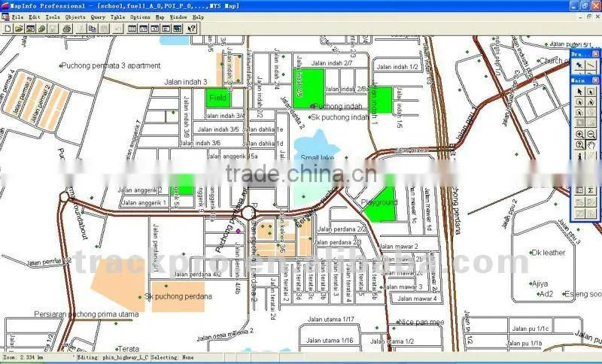Viewport: 602px width, 364px height.
Task: Click the New Table toolbar icon
Action: pyautogui.click(x=8, y=29)
